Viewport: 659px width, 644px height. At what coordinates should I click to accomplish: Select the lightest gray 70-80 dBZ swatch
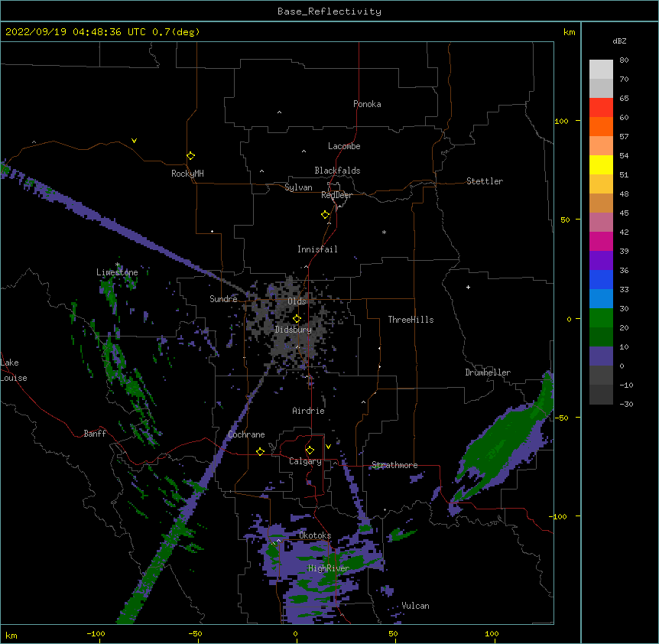coord(601,70)
